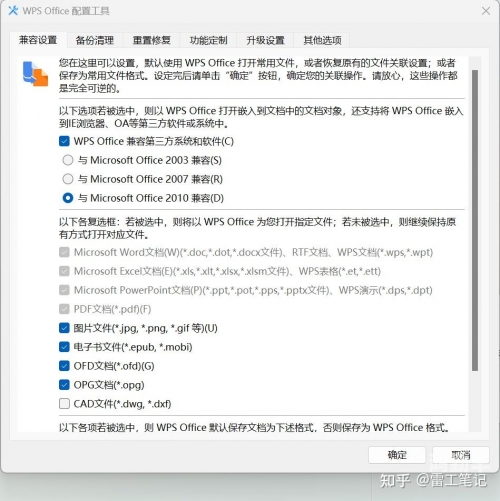Switch to the 兼容设置 tab
500x501 pixels.
pos(38,40)
